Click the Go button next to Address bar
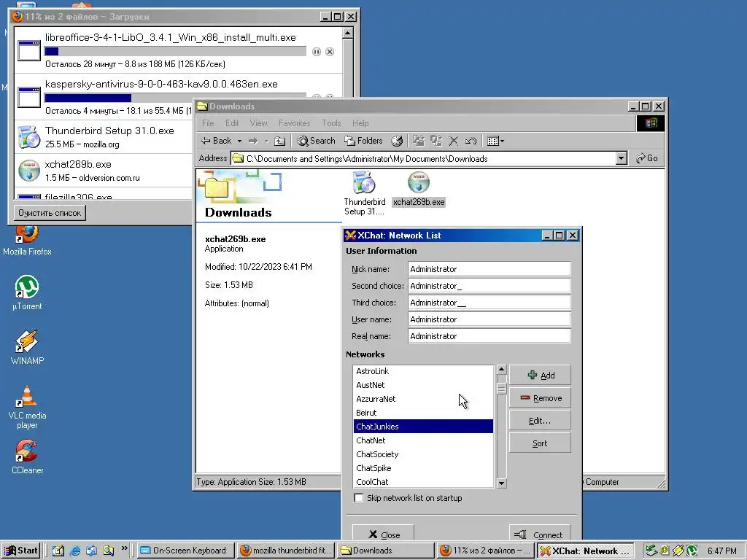Viewport: 747px width, 560px height. (x=648, y=158)
